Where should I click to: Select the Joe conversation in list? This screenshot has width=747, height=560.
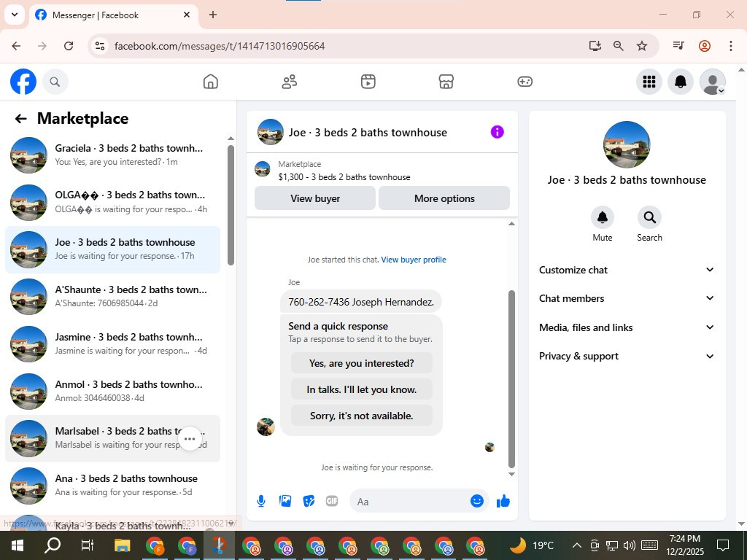pos(113,249)
